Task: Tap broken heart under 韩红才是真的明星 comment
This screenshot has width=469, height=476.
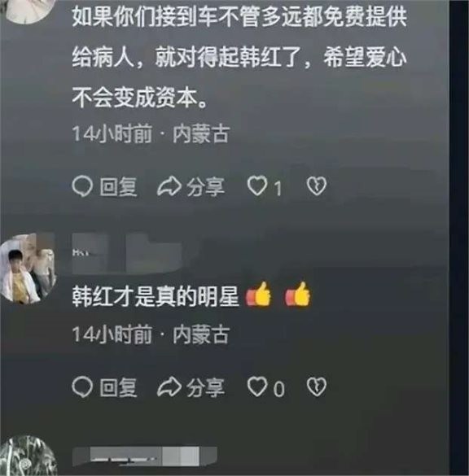Action: 317,387
